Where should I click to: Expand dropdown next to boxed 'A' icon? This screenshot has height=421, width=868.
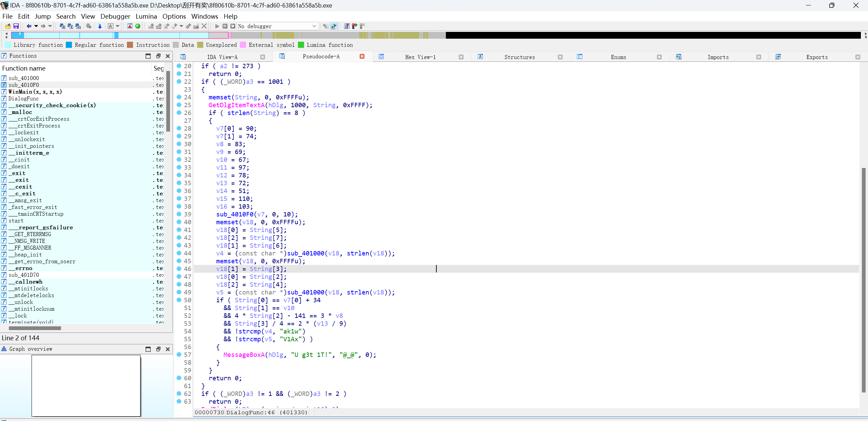click(118, 26)
